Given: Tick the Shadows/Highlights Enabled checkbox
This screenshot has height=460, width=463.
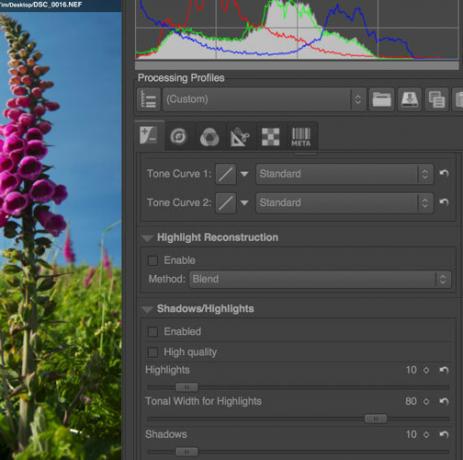Looking at the screenshot, I should 153,332.
